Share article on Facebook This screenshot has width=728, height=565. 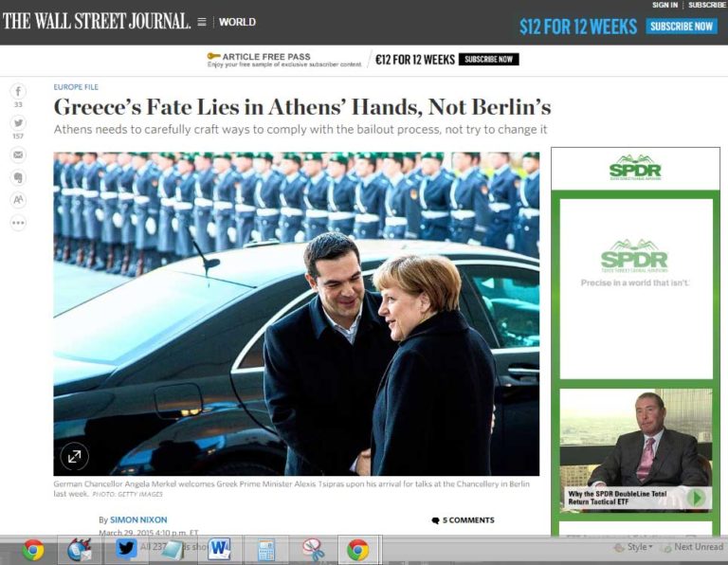(18, 91)
